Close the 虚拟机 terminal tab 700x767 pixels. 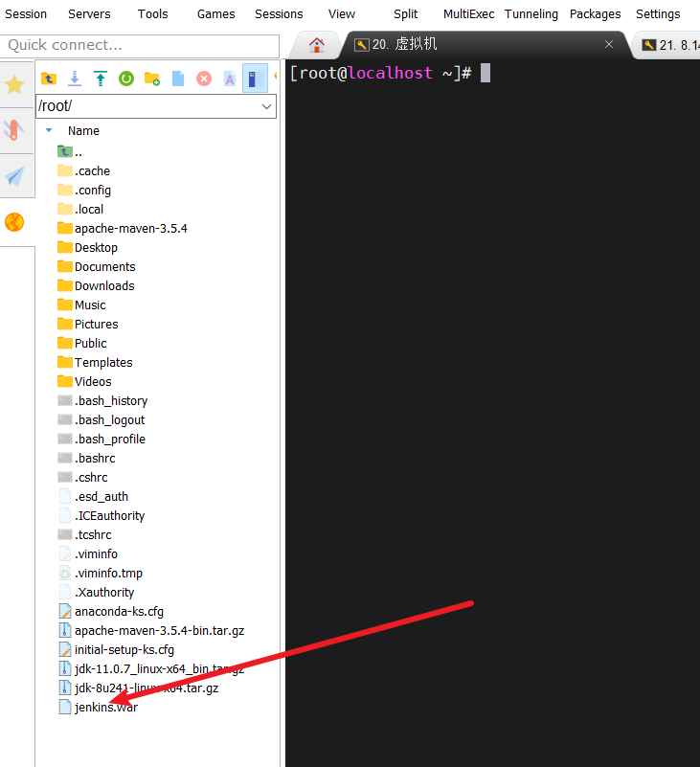coord(609,45)
